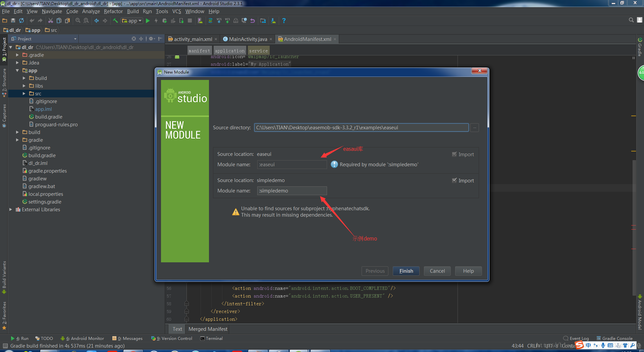Click the Collapse All icon in Project panel

tap(141, 39)
